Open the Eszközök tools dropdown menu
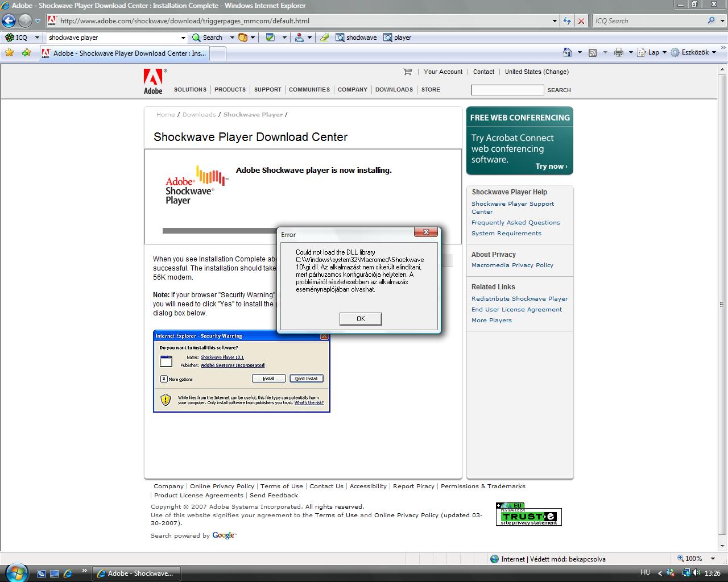This screenshot has width=728, height=582. pos(693,52)
